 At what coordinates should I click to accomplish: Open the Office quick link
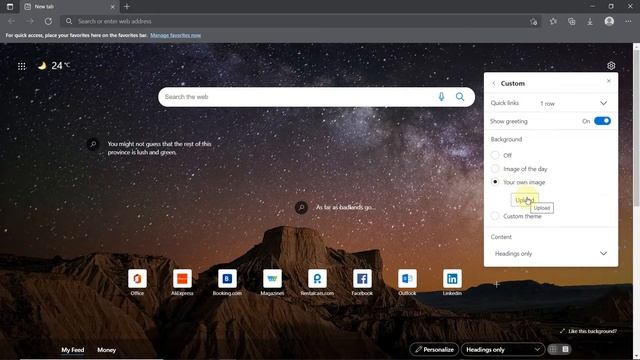pyautogui.click(x=137, y=282)
